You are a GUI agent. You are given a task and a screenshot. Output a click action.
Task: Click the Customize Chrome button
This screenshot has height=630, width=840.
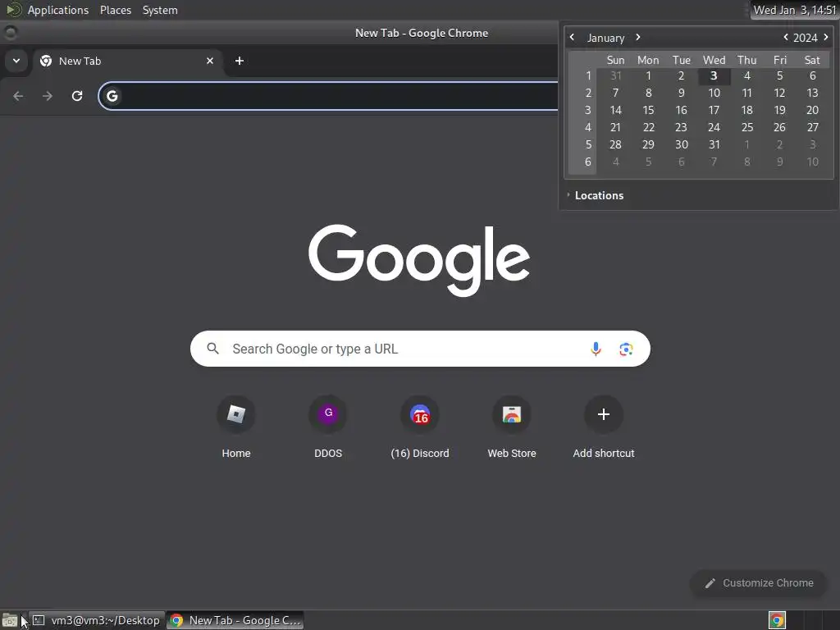(759, 583)
